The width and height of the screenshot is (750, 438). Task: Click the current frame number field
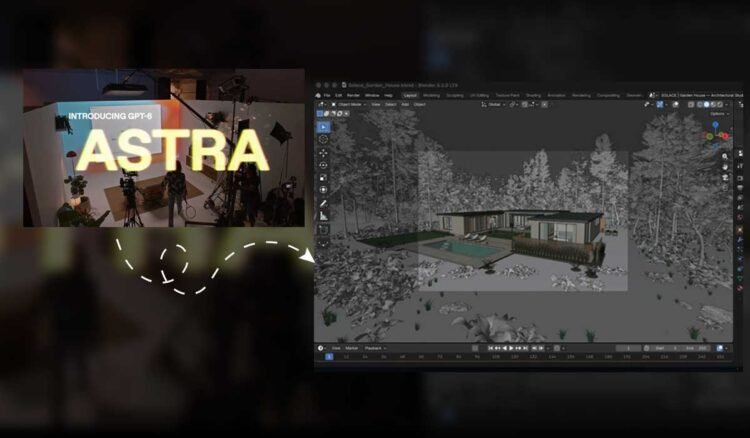pos(628,348)
